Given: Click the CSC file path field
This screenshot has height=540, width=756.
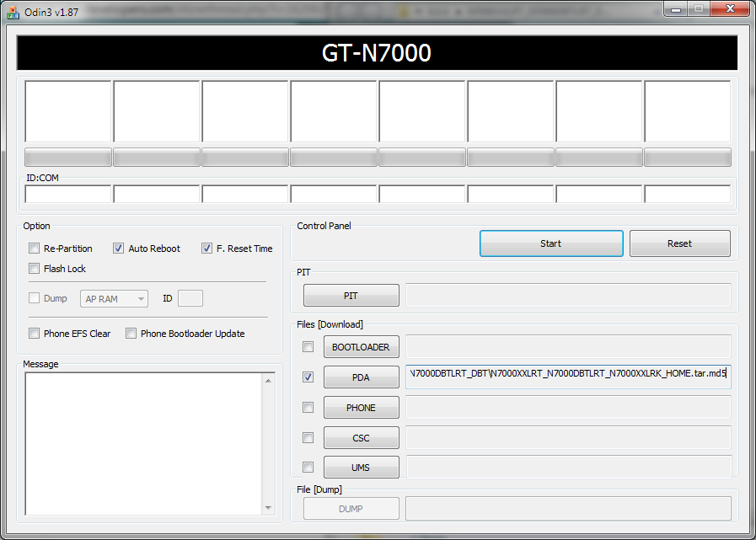Looking at the screenshot, I should pyautogui.click(x=568, y=438).
